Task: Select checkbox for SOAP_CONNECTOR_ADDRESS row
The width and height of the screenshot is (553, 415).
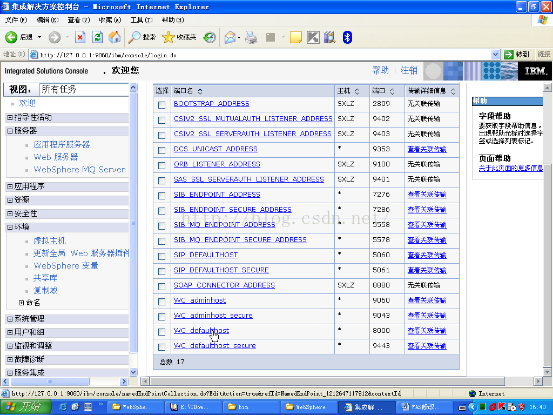Action: pyautogui.click(x=162, y=286)
